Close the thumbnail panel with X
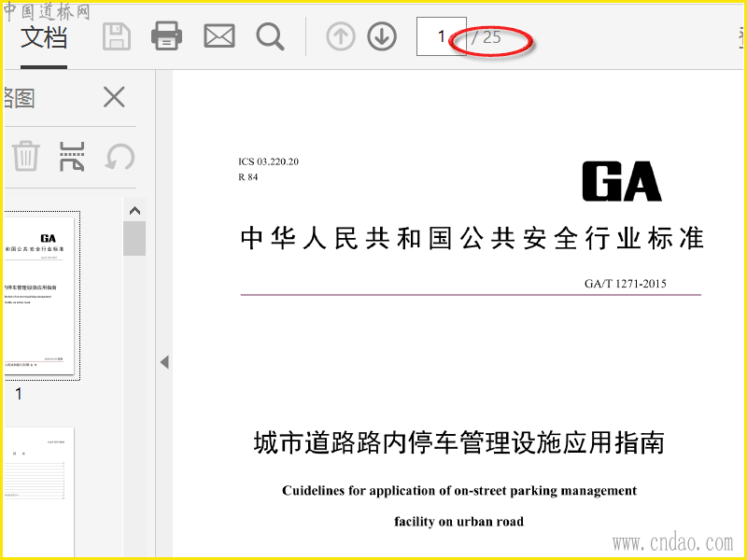Viewport: 747px width, 560px height. pos(114,97)
